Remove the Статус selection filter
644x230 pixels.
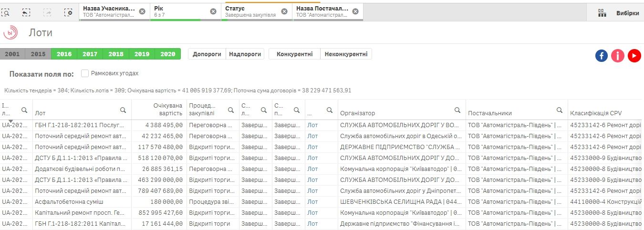[284, 11]
